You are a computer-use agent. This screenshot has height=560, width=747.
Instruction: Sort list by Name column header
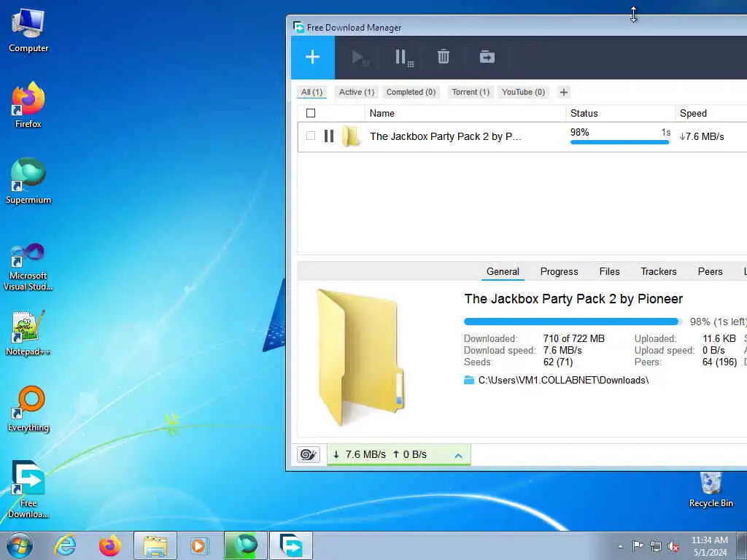465,113
